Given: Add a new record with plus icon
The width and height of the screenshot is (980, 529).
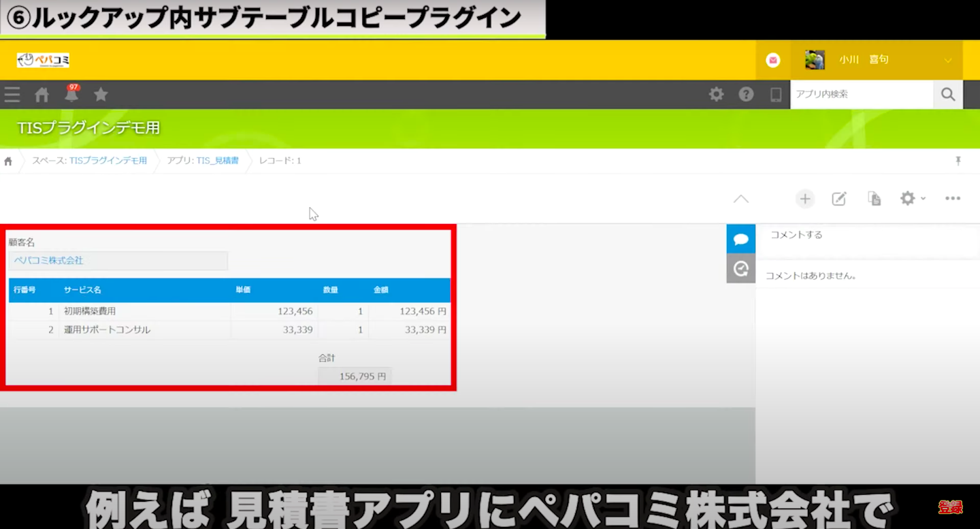Looking at the screenshot, I should [x=805, y=199].
